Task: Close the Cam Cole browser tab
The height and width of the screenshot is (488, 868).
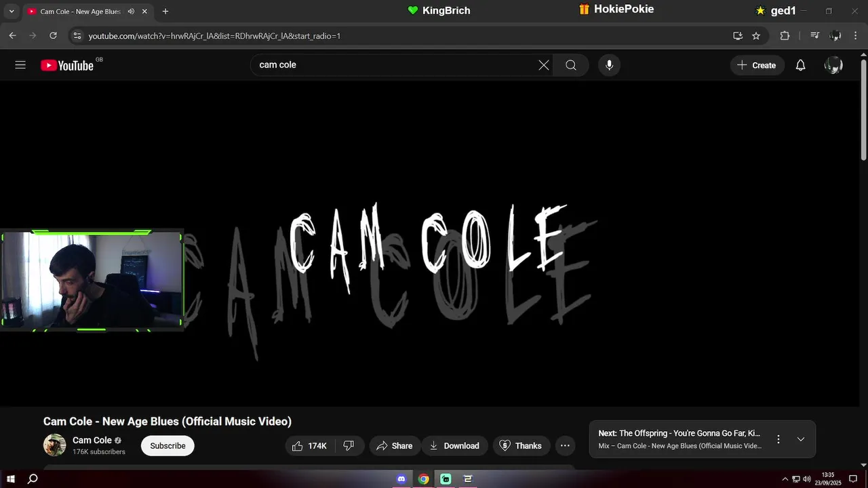Action: [144, 12]
